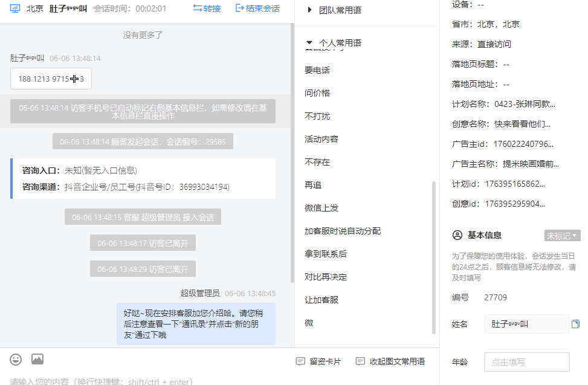
Task: Click the monitor device icon beside 北京
Action: point(15,8)
